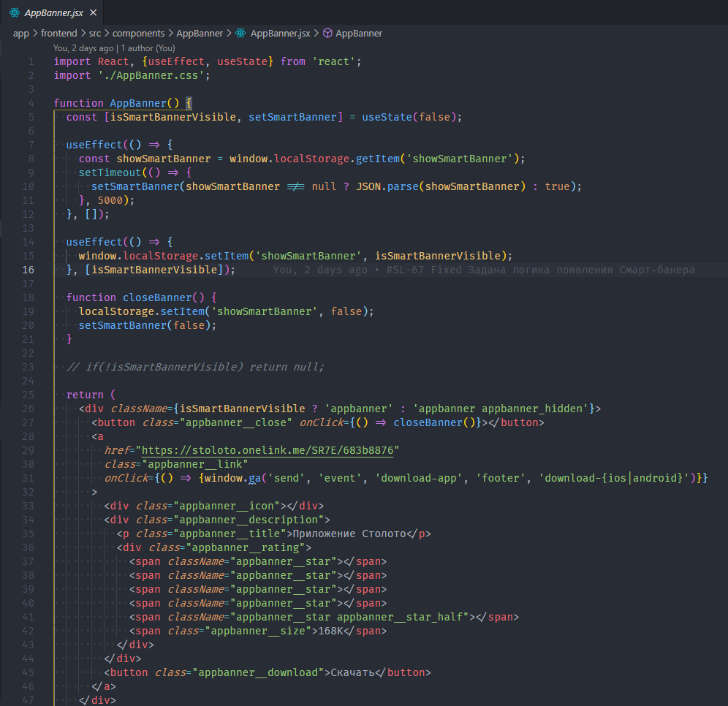Open the AppBanner symbol breadcrumb text

359,33
